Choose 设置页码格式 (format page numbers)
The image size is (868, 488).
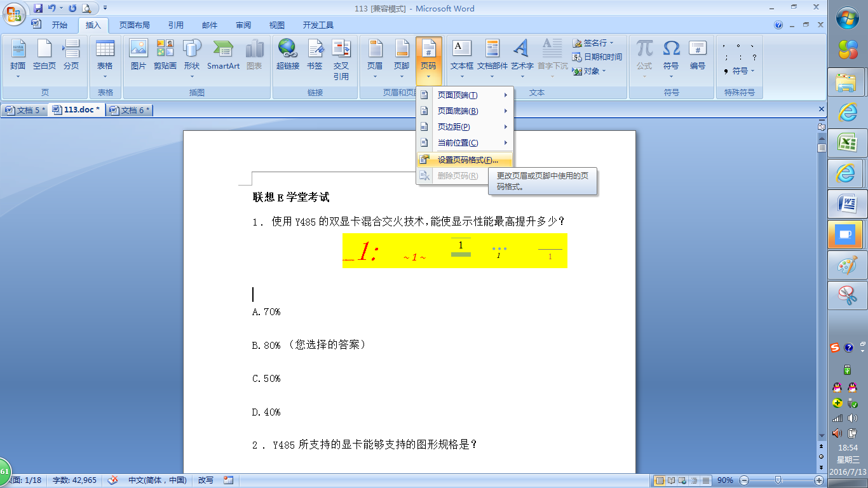pos(465,160)
